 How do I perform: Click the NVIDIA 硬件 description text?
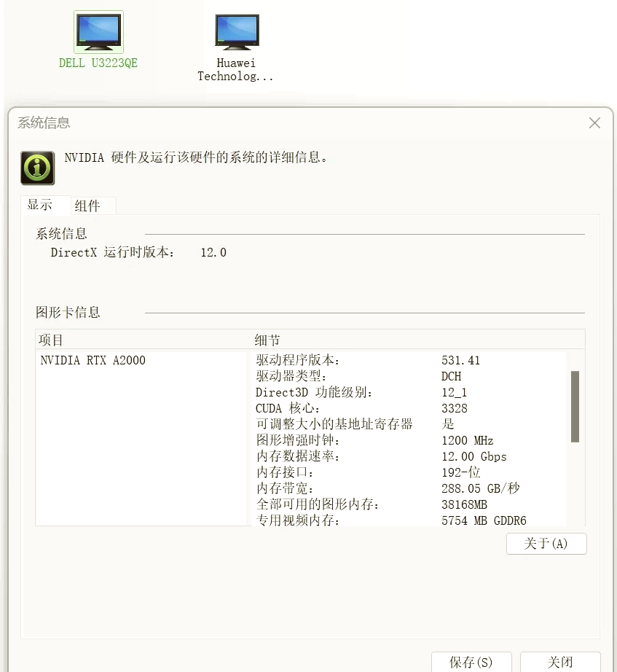pos(196,157)
